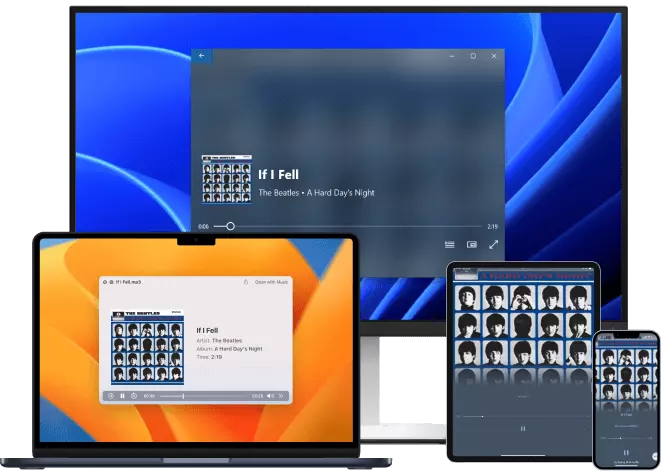Click Beatles album art in Mac preview

147,347
